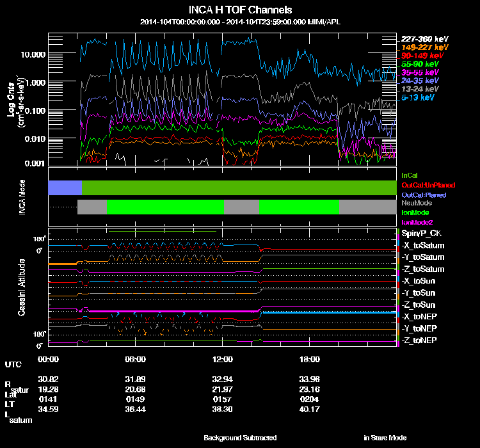Click the long green InCal mode bar

(x=239, y=188)
